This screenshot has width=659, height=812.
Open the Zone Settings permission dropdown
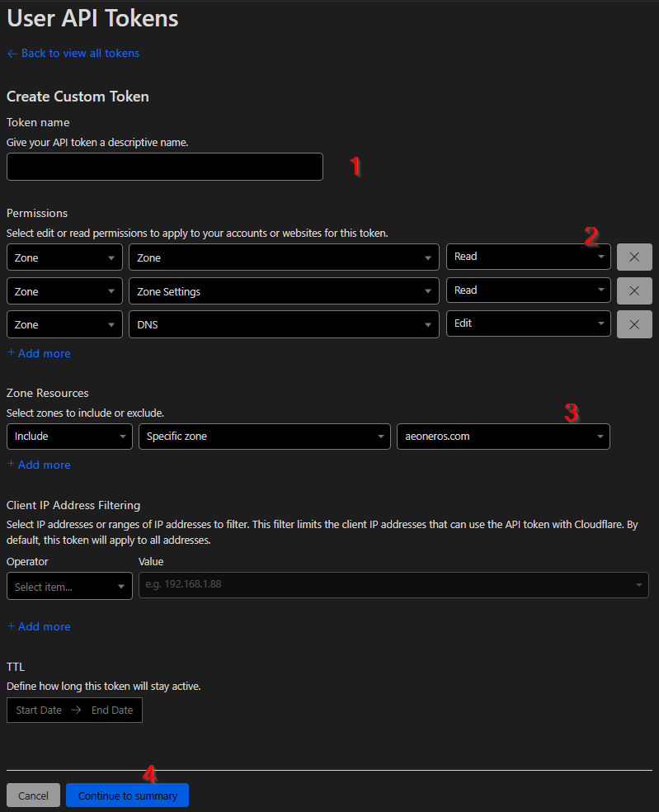pos(284,291)
